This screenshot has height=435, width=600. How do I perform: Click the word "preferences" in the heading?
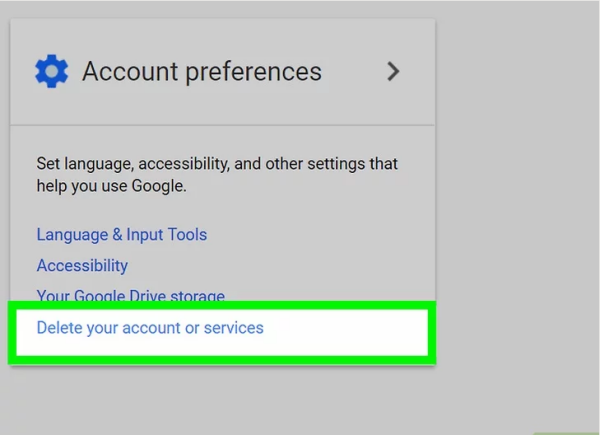pos(254,72)
